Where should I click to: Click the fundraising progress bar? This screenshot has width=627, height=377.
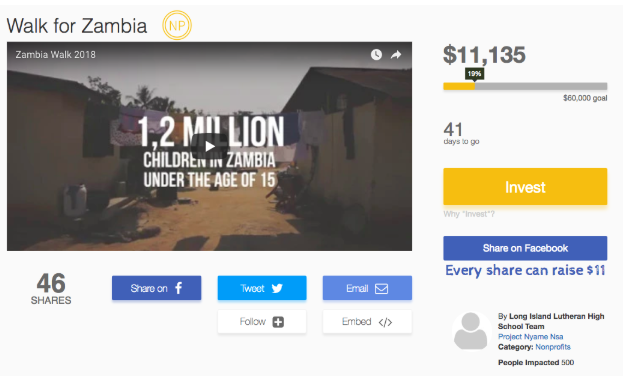(525, 86)
